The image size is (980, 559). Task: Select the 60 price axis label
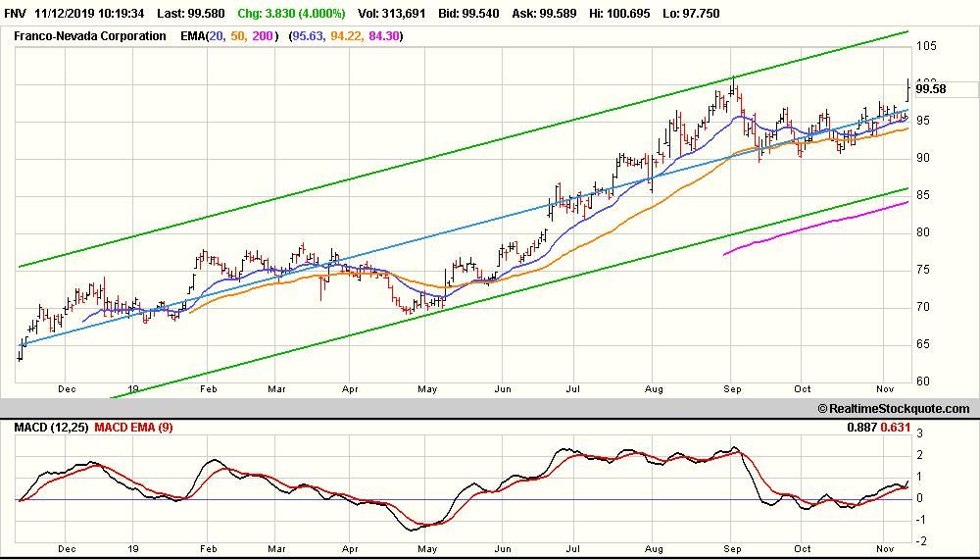(922, 381)
